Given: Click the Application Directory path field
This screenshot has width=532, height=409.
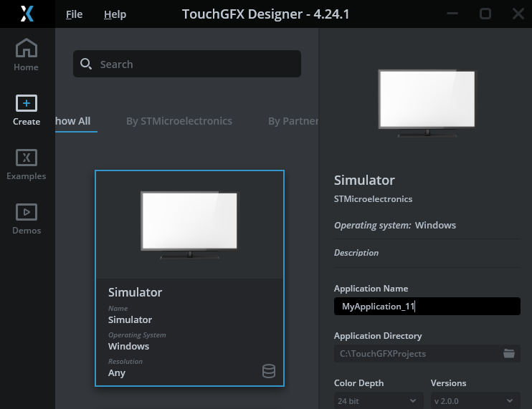Looking at the screenshot, I should 416,353.
